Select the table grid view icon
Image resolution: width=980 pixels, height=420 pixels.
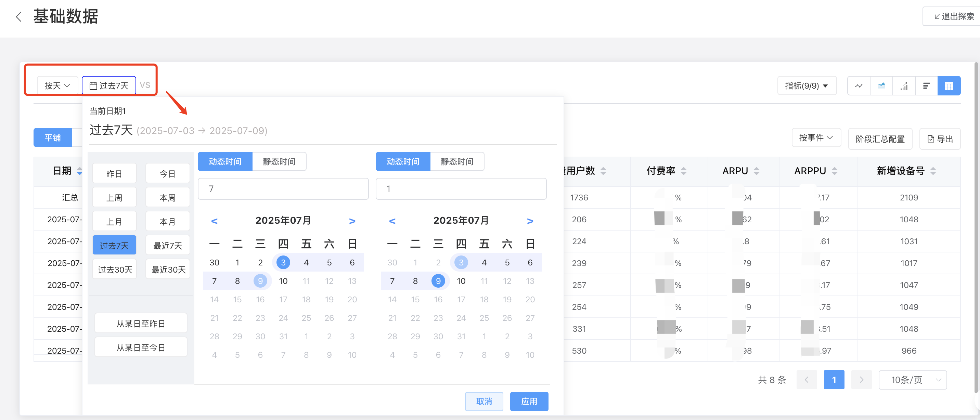coord(949,86)
